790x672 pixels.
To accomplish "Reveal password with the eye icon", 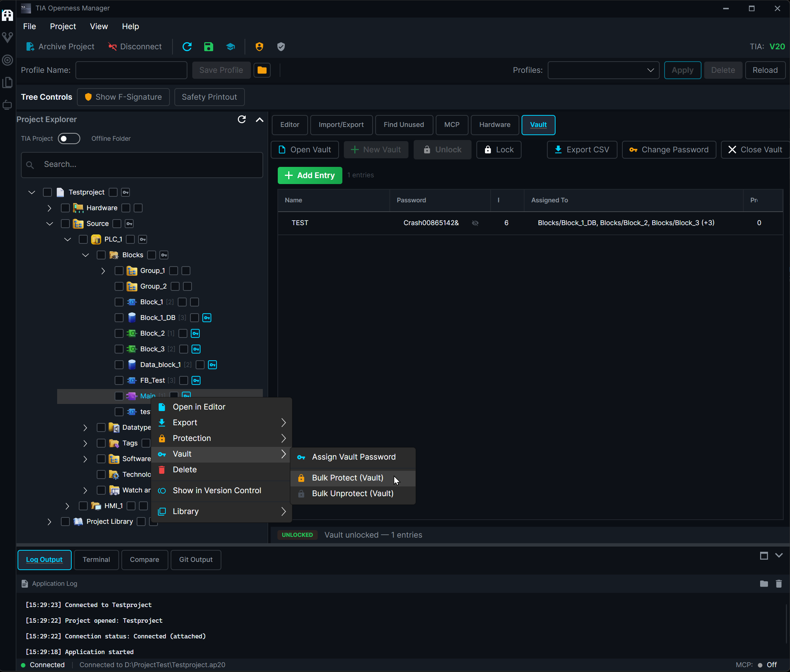I will pos(475,223).
